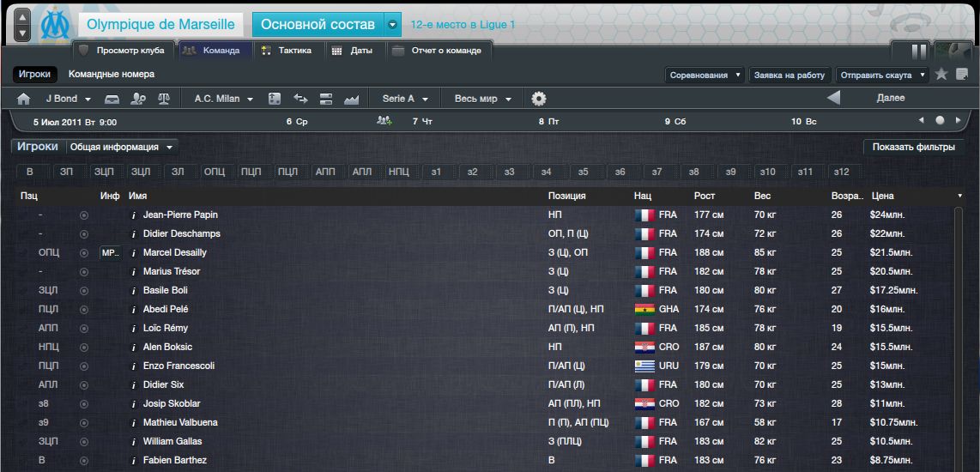Open the home screen icon
Screen dimensions: 980x472
24,99
